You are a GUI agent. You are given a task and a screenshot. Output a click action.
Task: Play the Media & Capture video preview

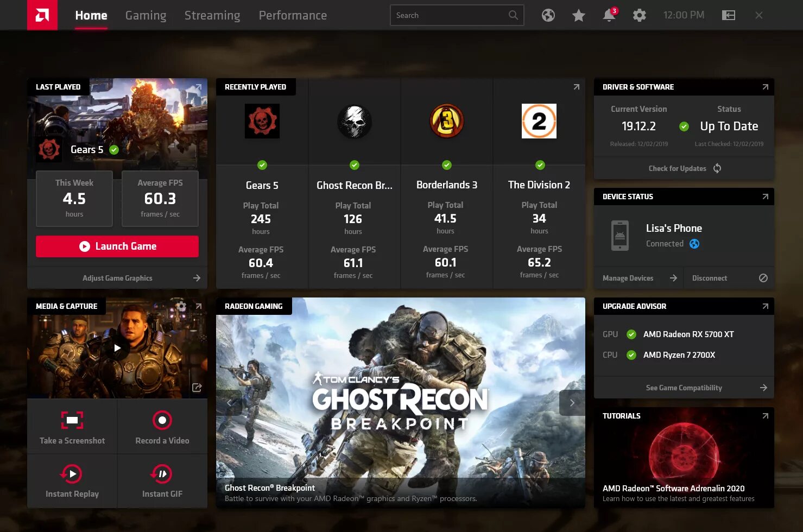point(117,348)
